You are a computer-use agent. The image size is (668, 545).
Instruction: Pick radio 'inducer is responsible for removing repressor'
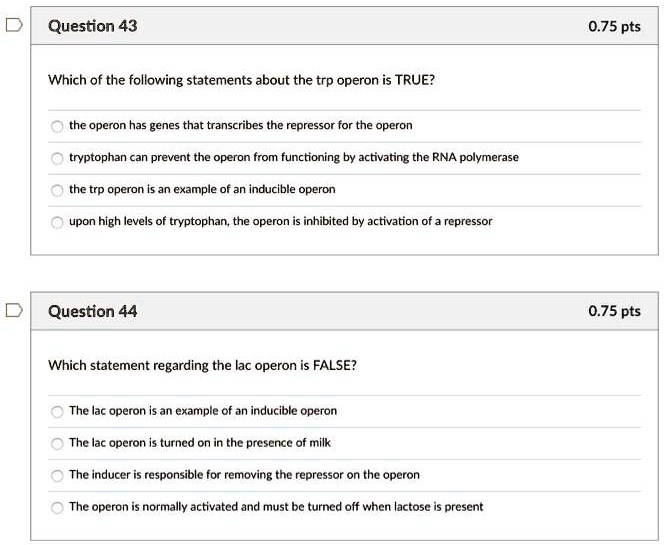(x=58, y=475)
